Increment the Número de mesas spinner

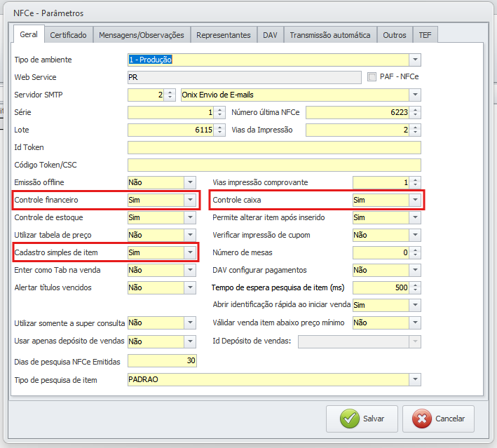[416, 250]
